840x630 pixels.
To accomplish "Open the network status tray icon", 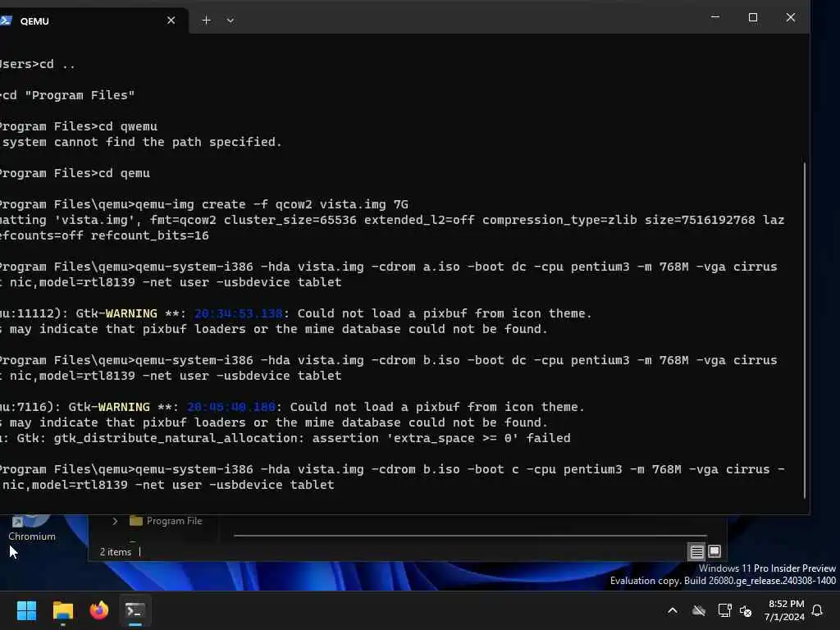I will click(724, 610).
